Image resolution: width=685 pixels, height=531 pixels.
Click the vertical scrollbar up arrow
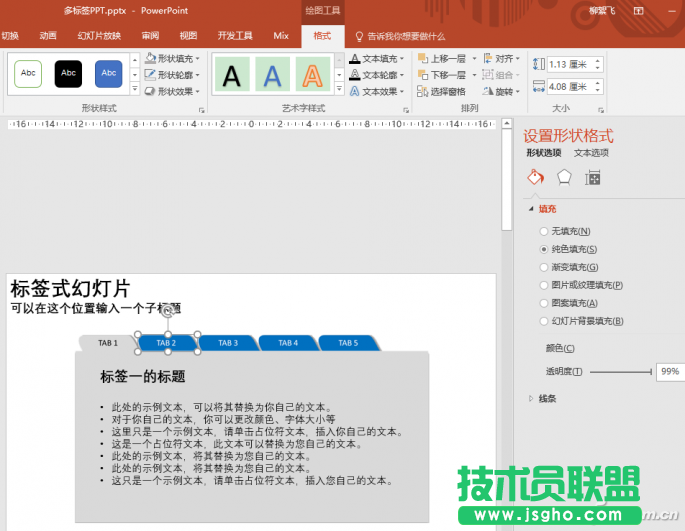point(506,124)
